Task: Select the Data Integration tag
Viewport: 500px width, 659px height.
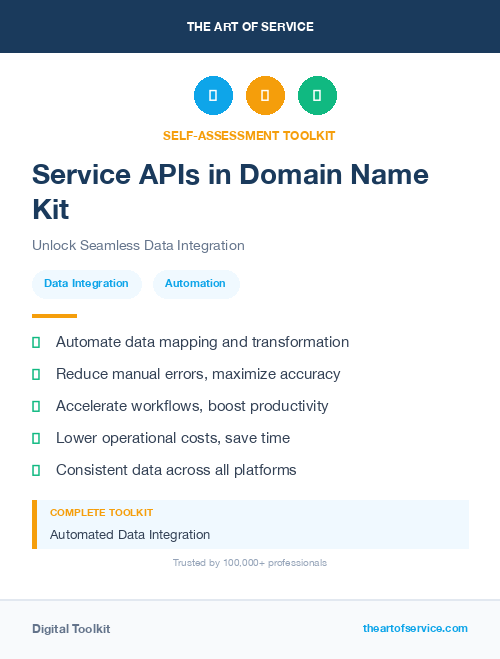Action: [x=87, y=284]
